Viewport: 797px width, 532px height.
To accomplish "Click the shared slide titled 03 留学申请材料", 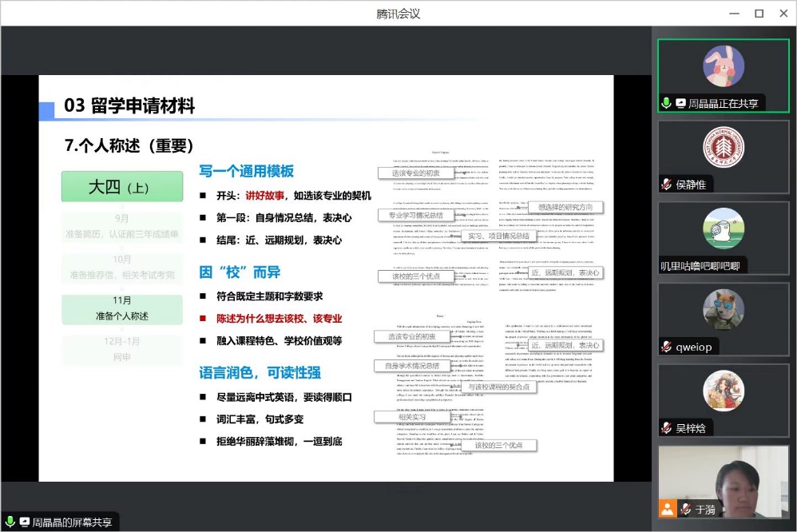I will tap(326, 278).
